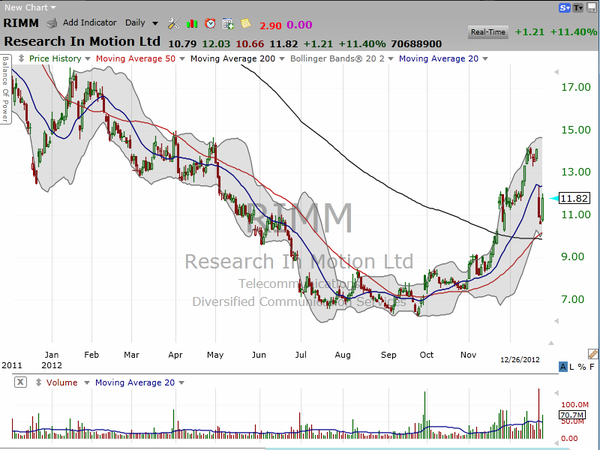Image resolution: width=600 pixels, height=450 pixels.
Task: Close the Volume pane with X button
Action: point(20,382)
